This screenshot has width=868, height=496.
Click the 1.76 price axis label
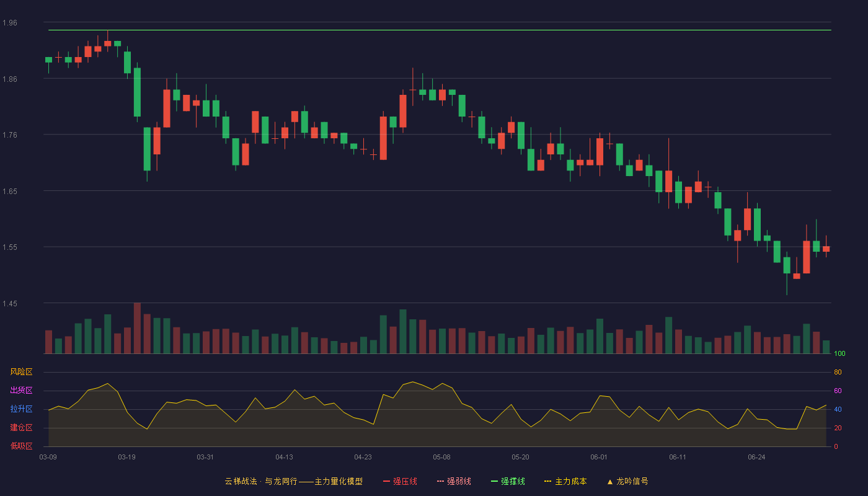point(10,135)
